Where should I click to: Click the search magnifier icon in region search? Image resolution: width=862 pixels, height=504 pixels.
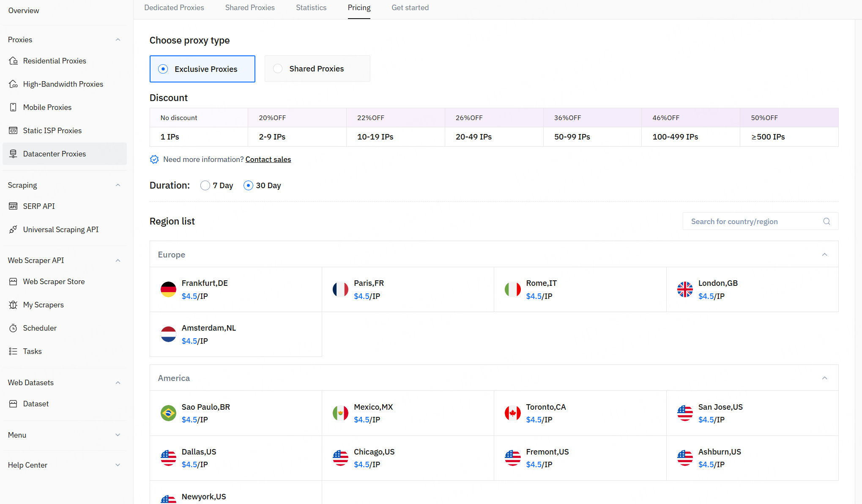(x=826, y=222)
